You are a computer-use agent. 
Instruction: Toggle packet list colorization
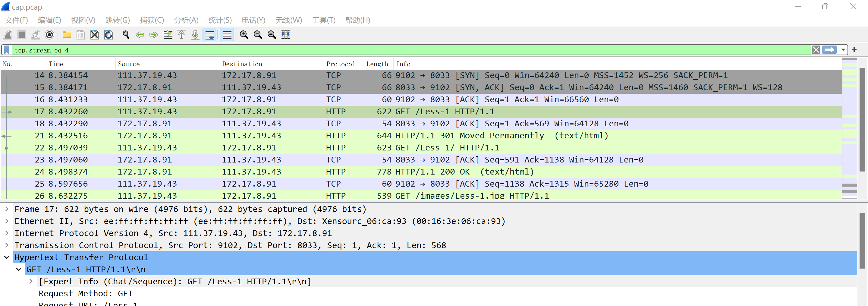[227, 35]
